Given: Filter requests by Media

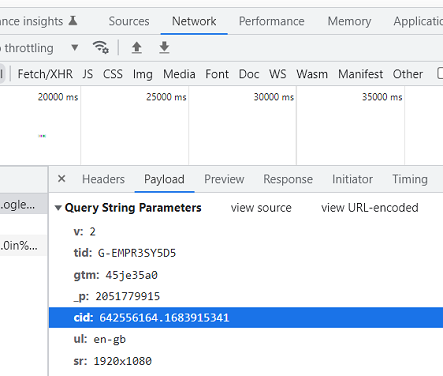Looking at the screenshot, I should pos(179,74).
